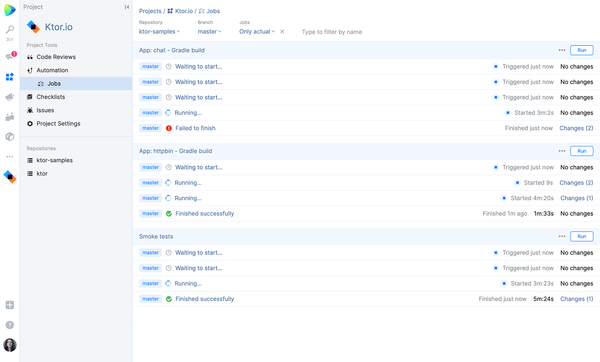Screen dimensions: 600x362
Task: Open the ktor-samples repository in sidebar
Action: pos(54,160)
